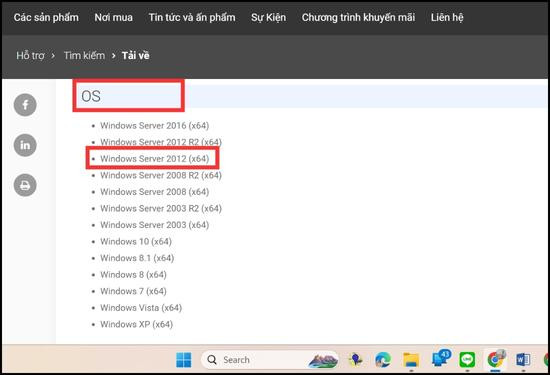Screen dimensions: 550x375
Task: Click the 'Tải về' breadcrumb
Action: click(135, 55)
